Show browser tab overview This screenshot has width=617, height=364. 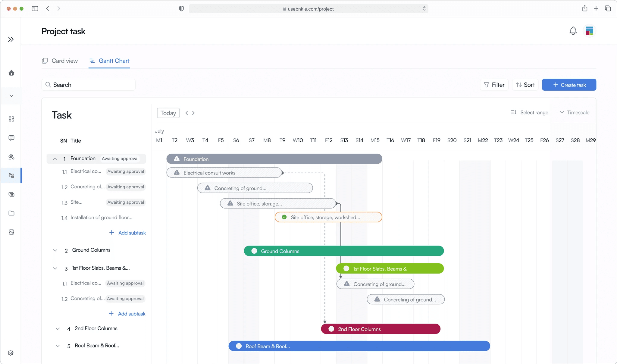pyautogui.click(x=608, y=8)
